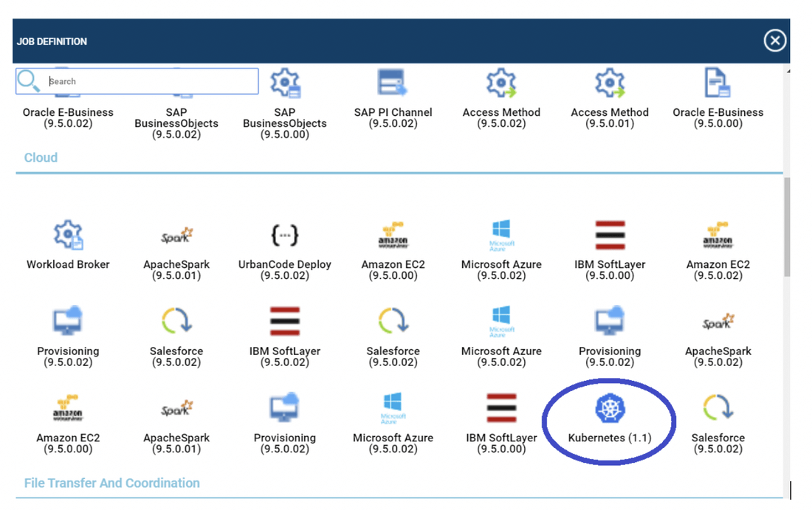Pick Access Method version 9.5.0.02

pos(501,84)
